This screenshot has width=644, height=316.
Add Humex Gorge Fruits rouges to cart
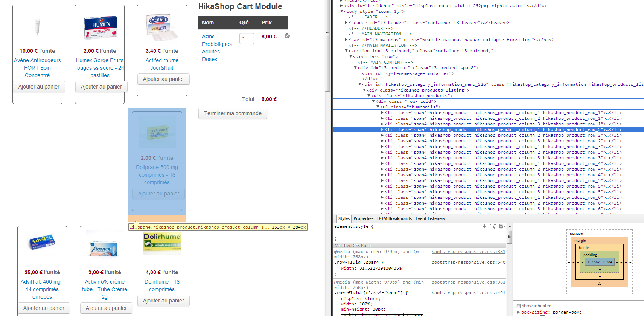[101, 87]
